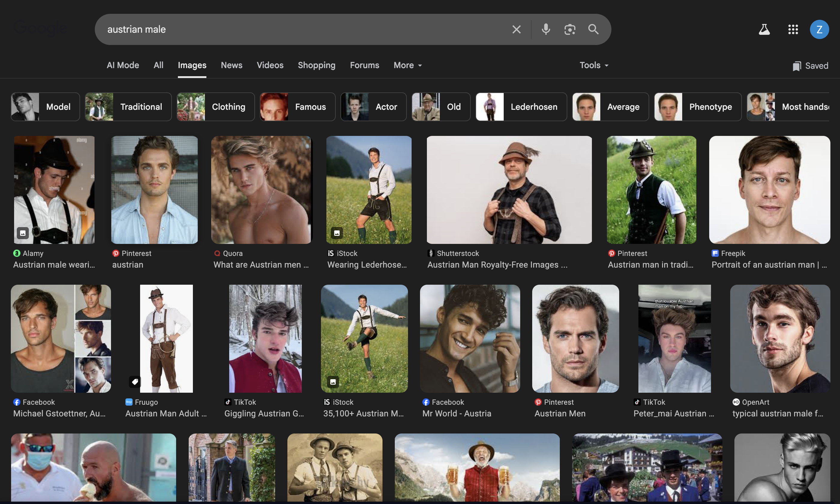Open the Quora Austrian men thumbnail
Screen dimensions: 840x504
[x=261, y=190]
